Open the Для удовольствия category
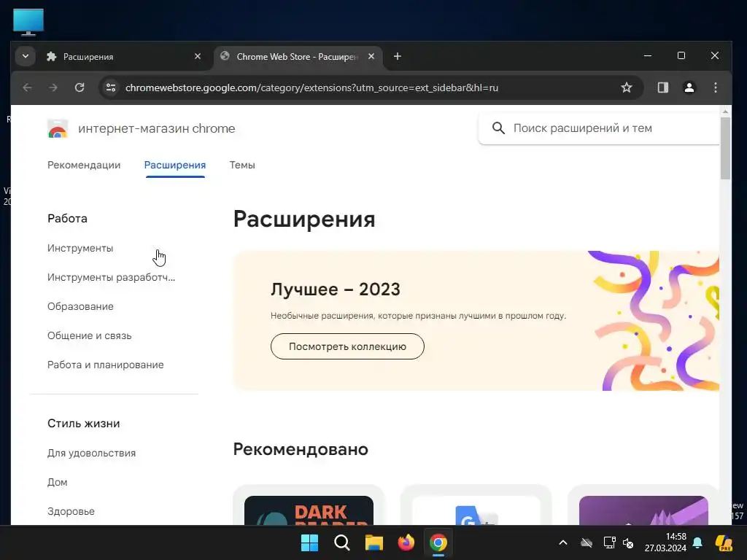The width and height of the screenshot is (747, 560). click(x=91, y=453)
